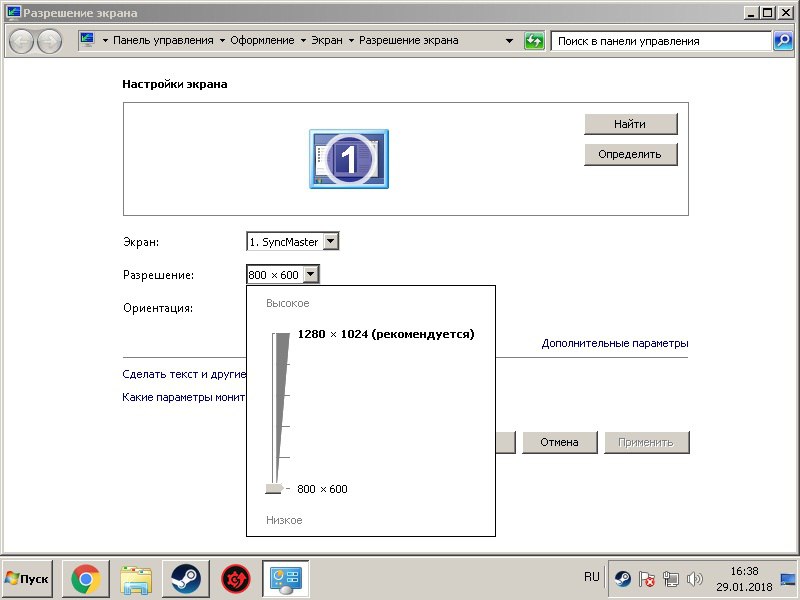This screenshot has height=600, width=800.
Task: Open the Steam taskbar icon
Action: [x=185, y=578]
